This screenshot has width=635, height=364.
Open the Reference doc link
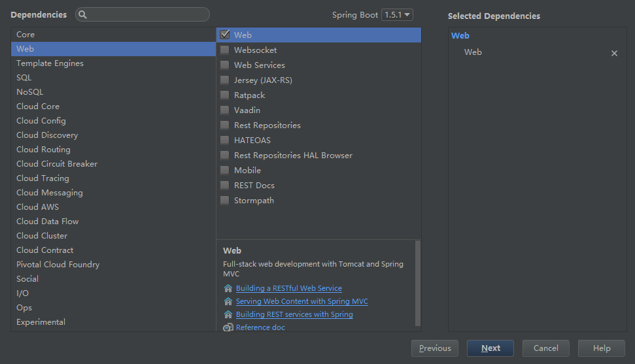pos(260,327)
